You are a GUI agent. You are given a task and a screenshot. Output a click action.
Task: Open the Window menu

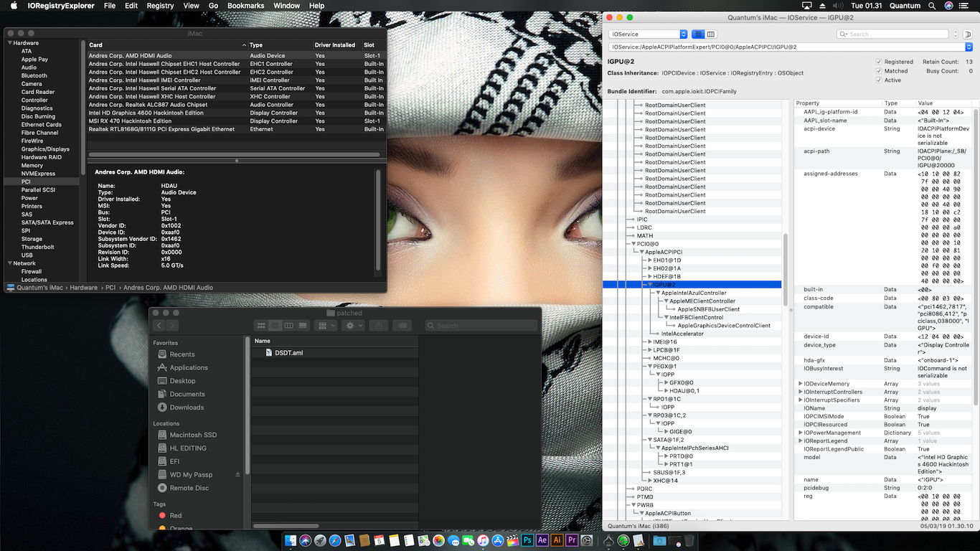287,6
